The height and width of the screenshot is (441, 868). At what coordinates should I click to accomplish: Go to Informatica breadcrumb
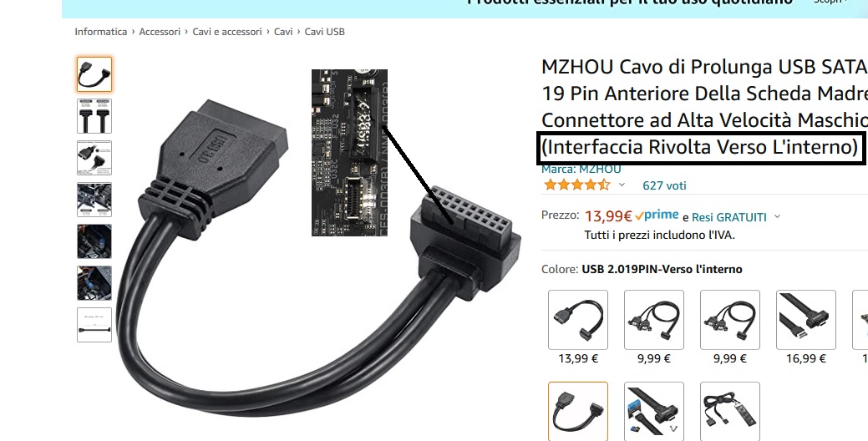click(x=101, y=32)
